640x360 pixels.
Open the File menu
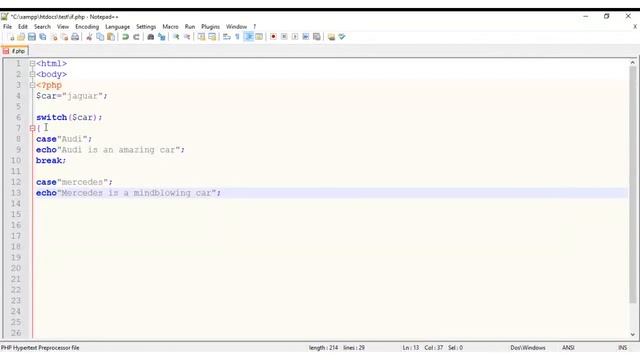[7, 27]
